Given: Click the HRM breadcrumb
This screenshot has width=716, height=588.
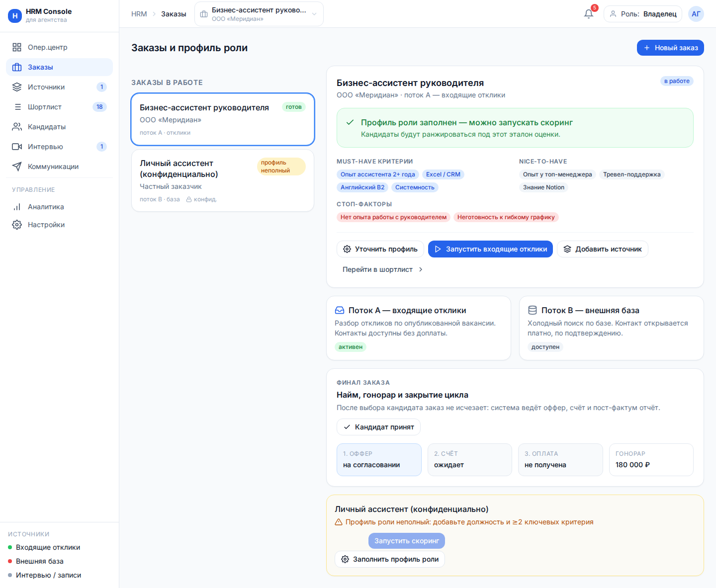Looking at the screenshot, I should 139,14.
